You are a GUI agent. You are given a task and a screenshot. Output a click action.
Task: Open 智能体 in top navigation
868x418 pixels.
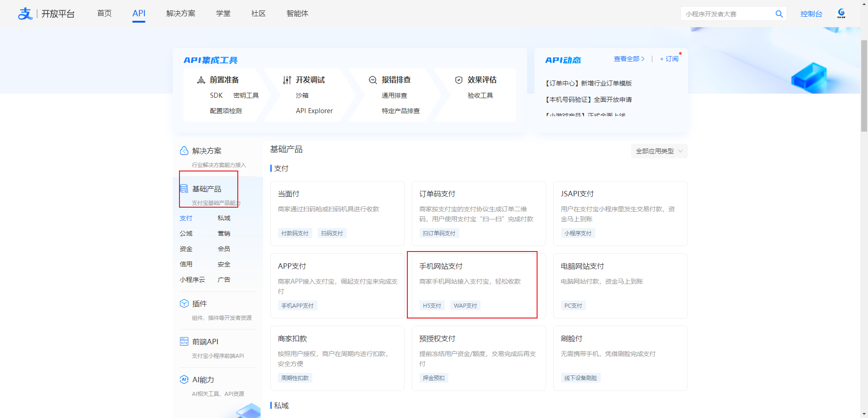pyautogui.click(x=297, y=14)
